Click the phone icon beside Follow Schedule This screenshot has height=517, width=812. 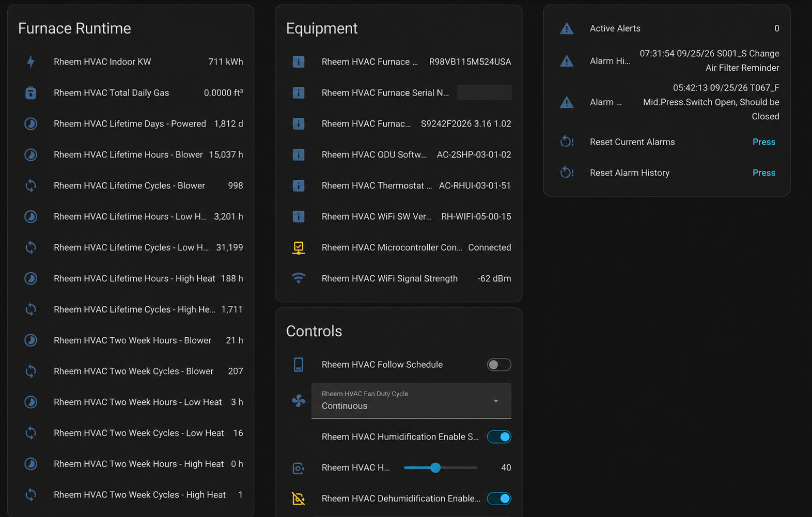299,365
